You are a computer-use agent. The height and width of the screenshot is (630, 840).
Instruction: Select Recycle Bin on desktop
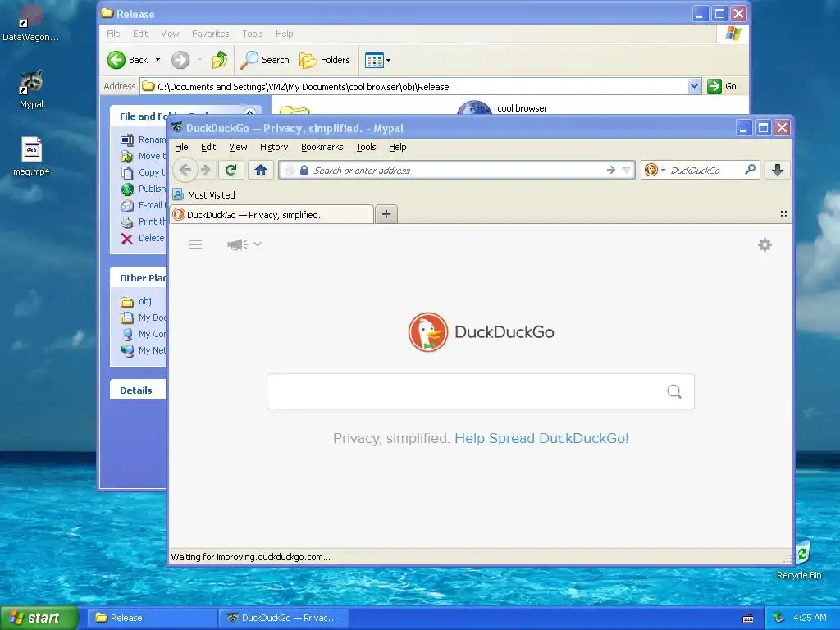802,559
